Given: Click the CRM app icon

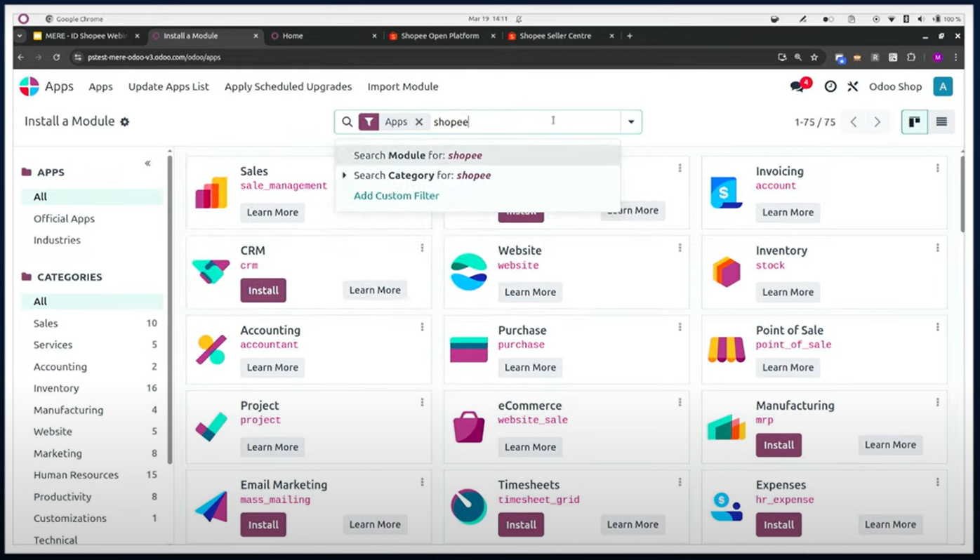Looking at the screenshot, I should click(x=211, y=272).
